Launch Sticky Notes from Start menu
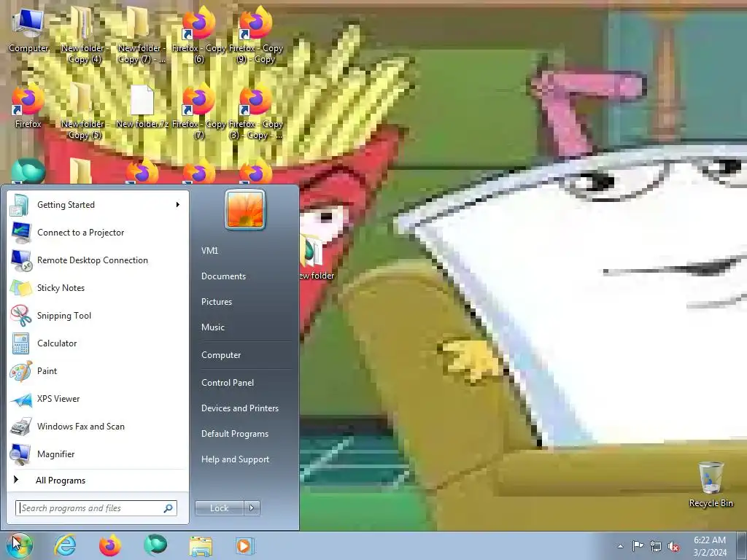Image resolution: width=747 pixels, height=560 pixels. click(98, 287)
